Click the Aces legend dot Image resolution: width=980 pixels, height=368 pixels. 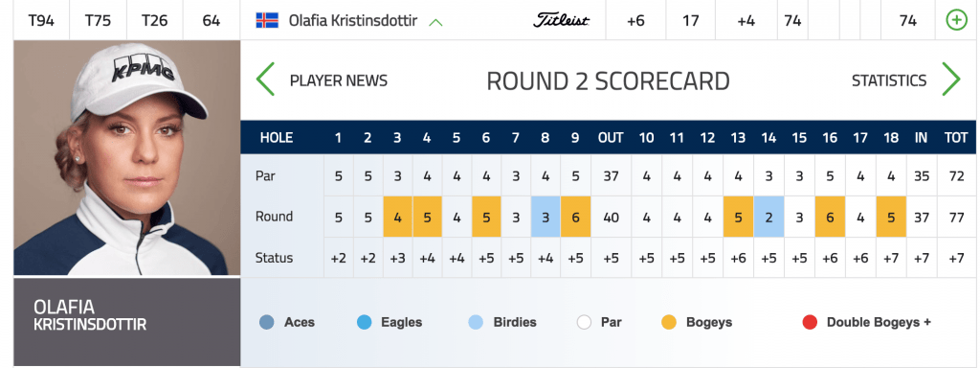266,323
